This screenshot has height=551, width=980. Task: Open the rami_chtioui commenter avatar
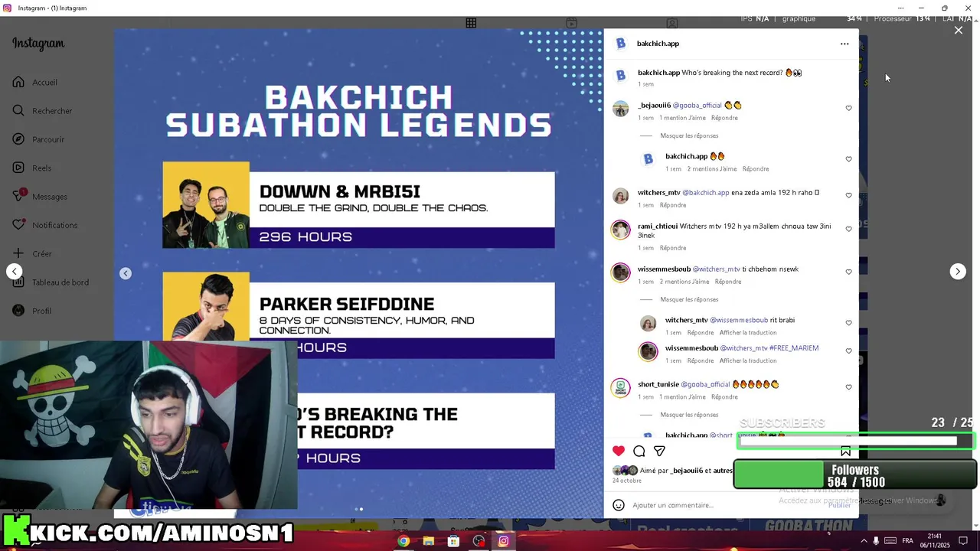[x=621, y=230]
